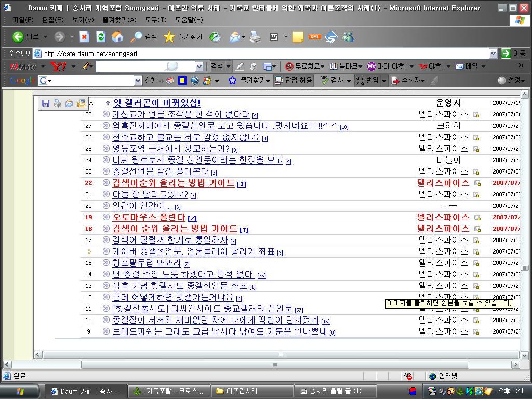
Task: Click the envelope icon on image toolbar
Action: tap(69, 103)
